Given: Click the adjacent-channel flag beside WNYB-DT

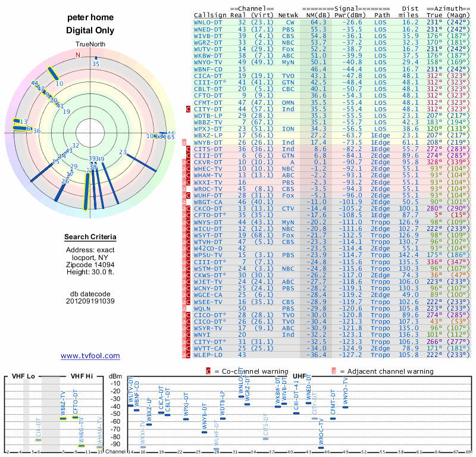Looking at the screenshot, I should [184, 142].
